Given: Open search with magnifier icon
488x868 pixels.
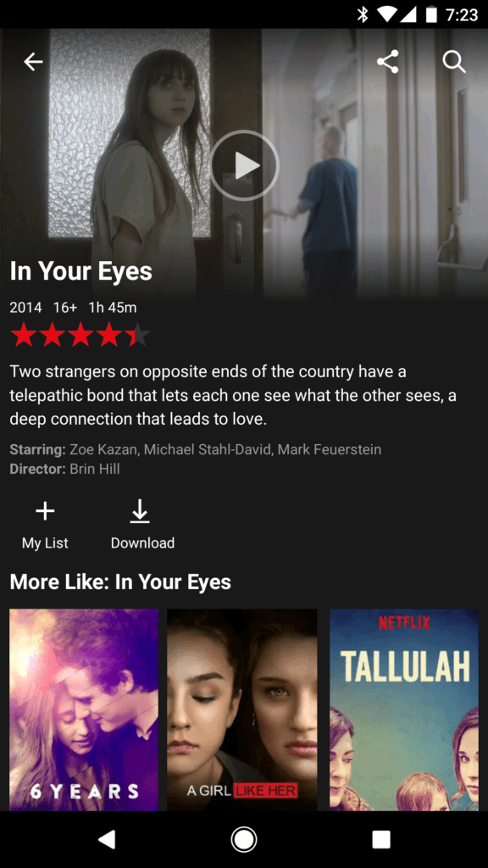Looking at the screenshot, I should tap(454, 62).
